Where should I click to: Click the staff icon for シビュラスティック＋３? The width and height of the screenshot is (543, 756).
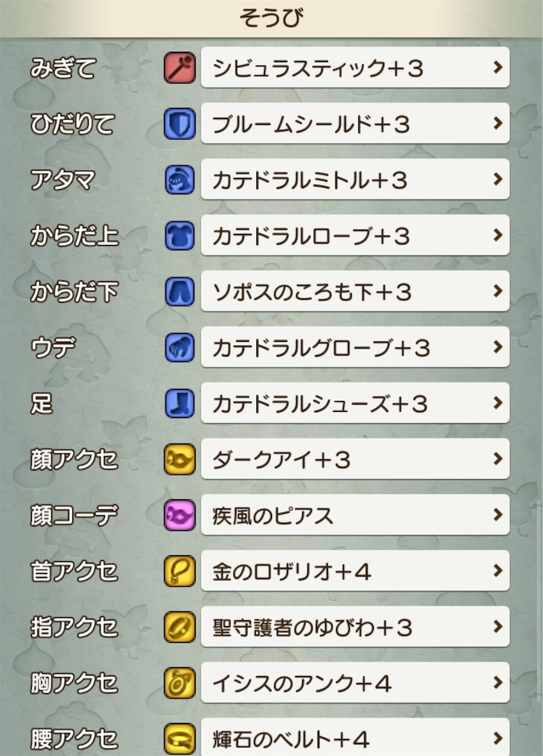[x=179, y=67]
